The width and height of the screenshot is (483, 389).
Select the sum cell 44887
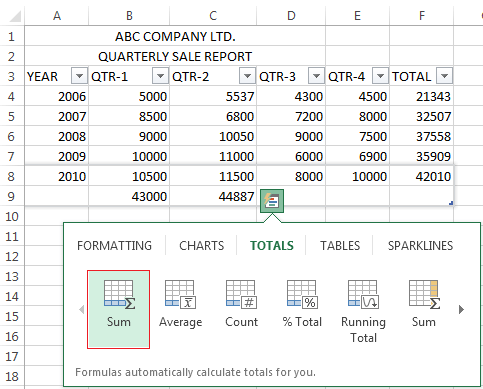[213, 196]
